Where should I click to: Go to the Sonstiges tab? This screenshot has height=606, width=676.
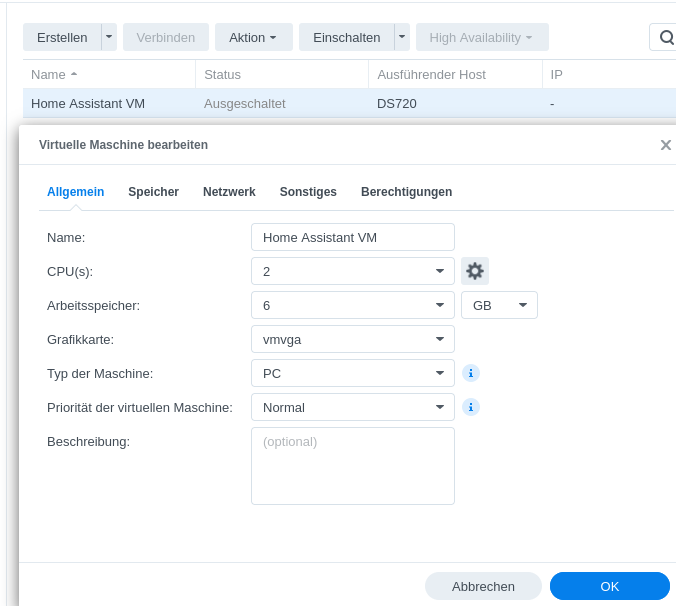point(308,192)
